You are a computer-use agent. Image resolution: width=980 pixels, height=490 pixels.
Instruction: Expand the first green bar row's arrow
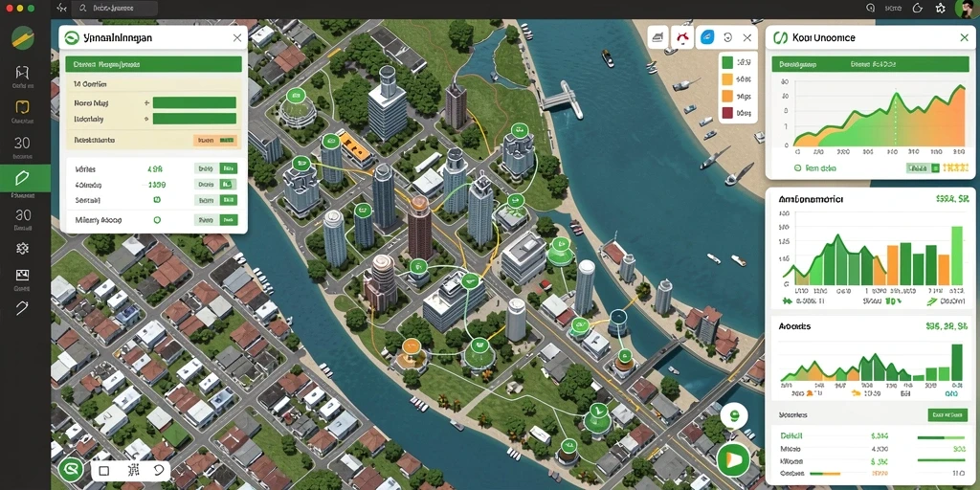(x=146, y=103)
